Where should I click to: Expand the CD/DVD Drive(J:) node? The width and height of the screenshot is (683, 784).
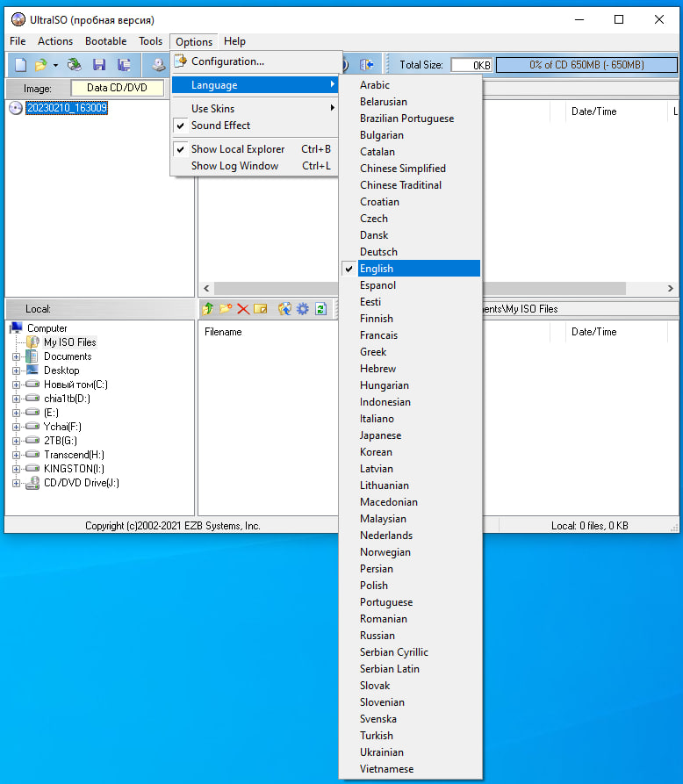point(16,483)
